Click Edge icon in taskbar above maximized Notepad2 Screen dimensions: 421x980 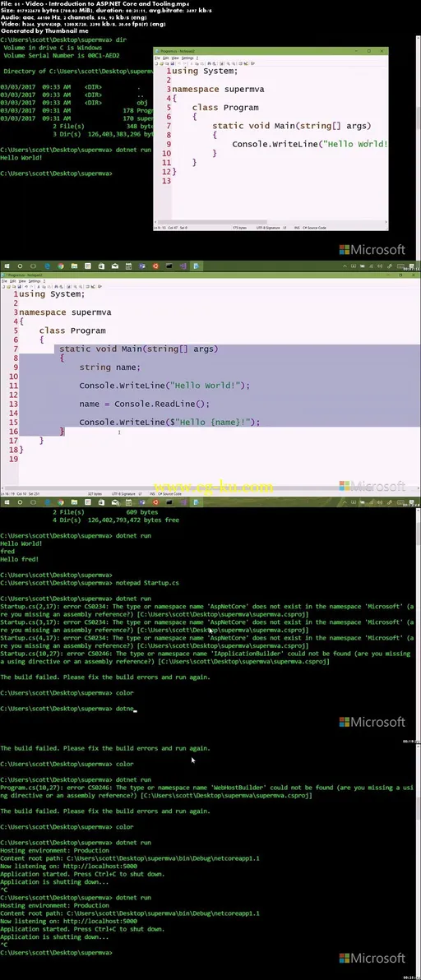coord(48,266)
